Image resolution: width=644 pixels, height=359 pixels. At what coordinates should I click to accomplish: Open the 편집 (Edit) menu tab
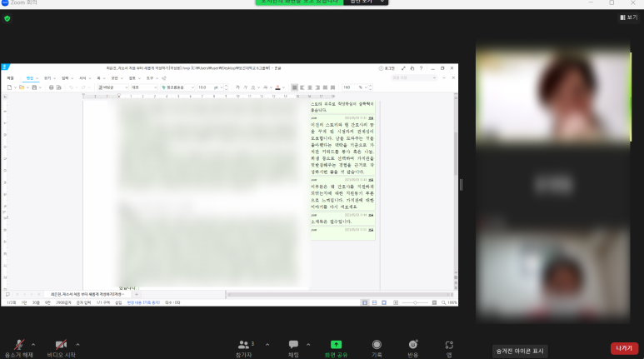click(x=31, y=77)
